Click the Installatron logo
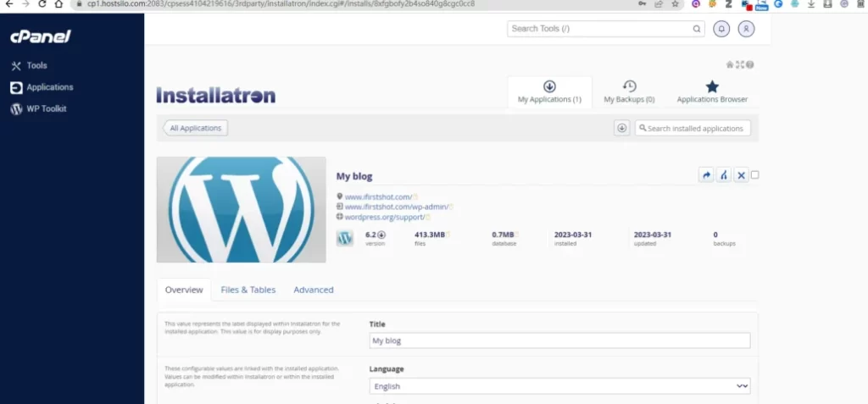This screenshot has height=404, width=868. pyautogui.click(x=216, y=95)
